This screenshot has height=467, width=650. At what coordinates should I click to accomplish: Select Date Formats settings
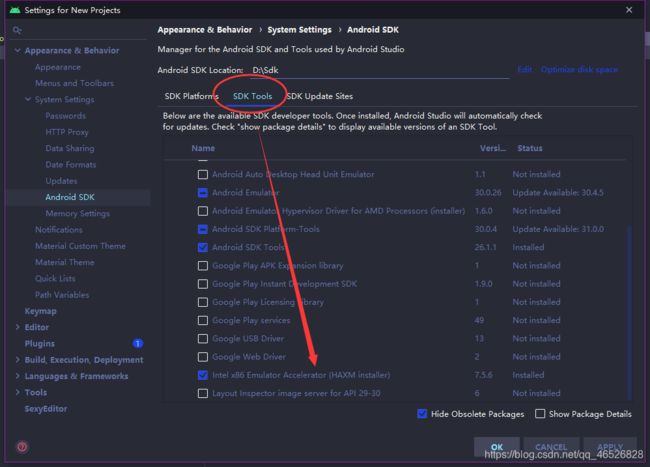click(70, 165)
